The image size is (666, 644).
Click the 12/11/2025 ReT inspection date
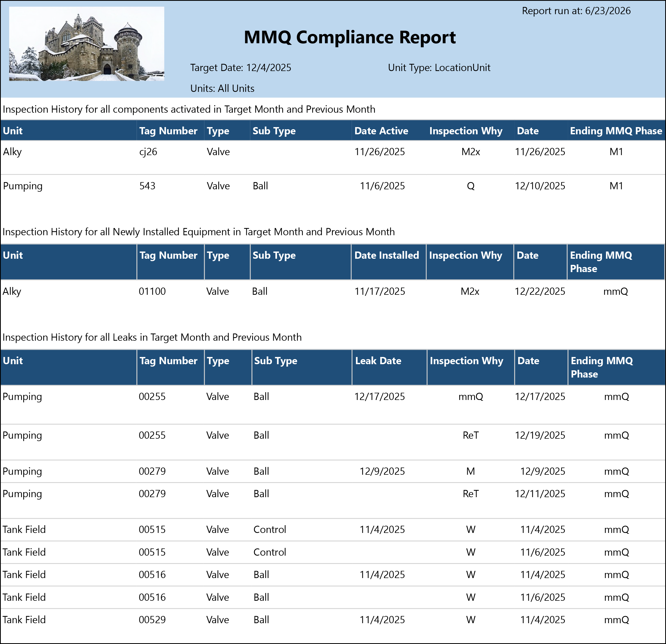point(540,494)
